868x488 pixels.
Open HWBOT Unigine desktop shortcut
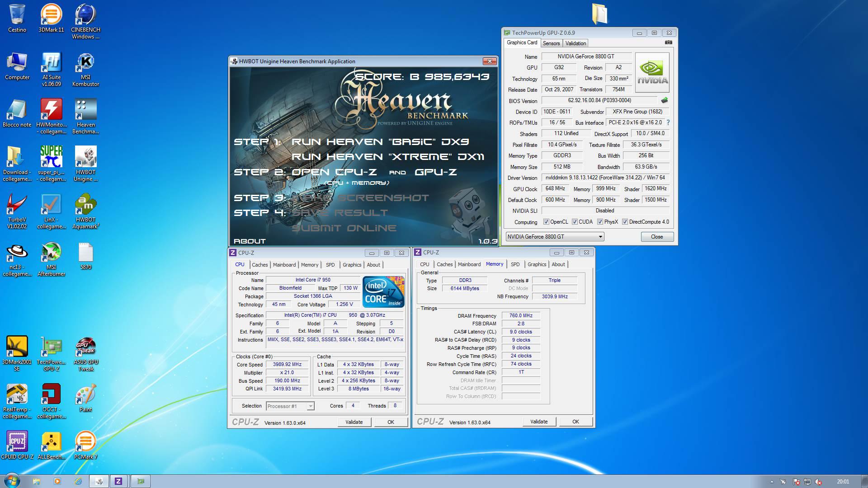[85, 164]
